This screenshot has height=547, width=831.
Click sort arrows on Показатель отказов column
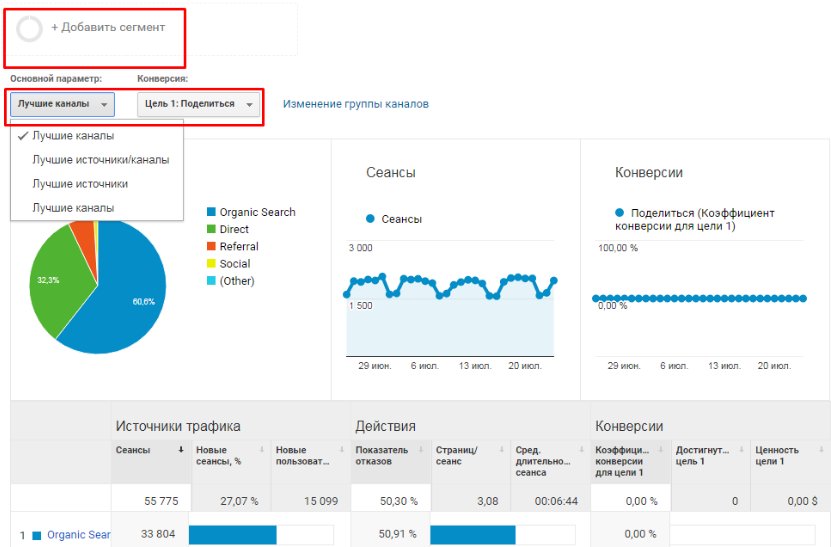pyautogui.click(x=423, y=450)
